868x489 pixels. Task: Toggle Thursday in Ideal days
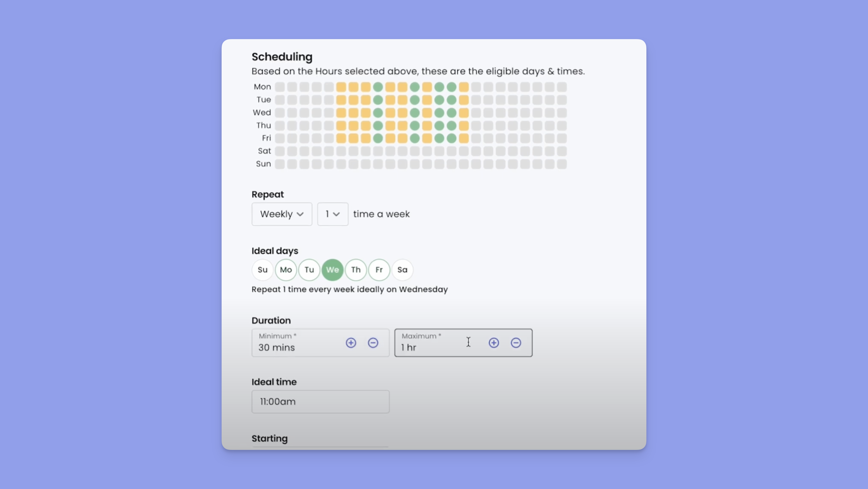coord(356,270)
